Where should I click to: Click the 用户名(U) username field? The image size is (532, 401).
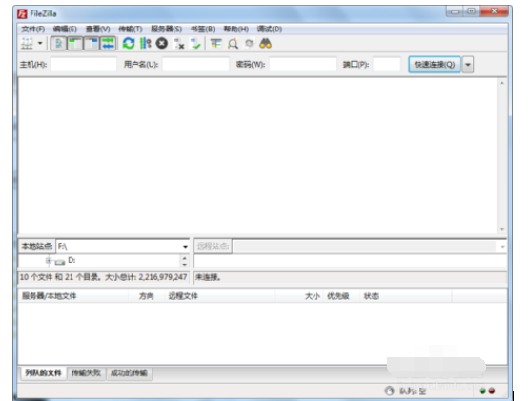click(195, 65)
